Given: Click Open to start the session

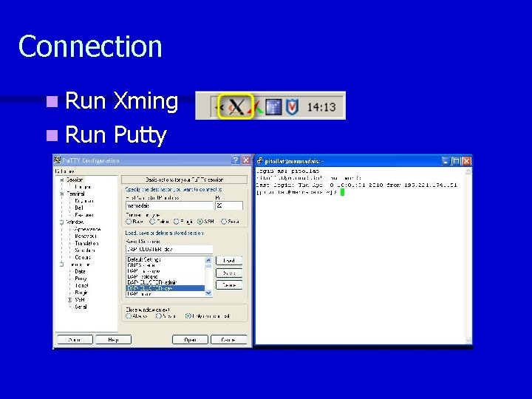Looking at the screenshot, I should (x=190, y=340).
